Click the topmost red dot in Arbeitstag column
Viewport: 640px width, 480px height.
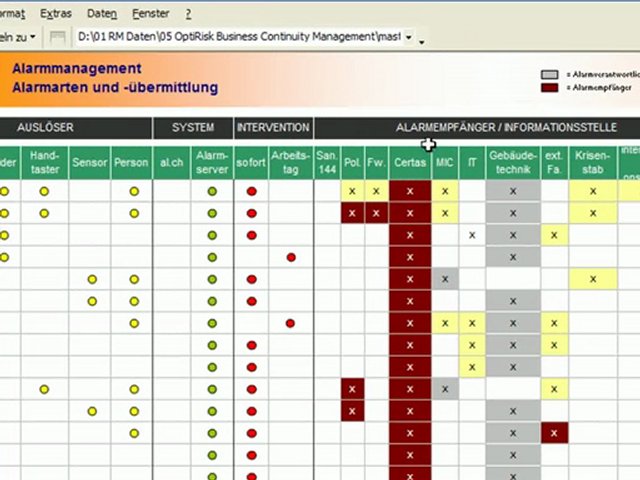point(291,257)
